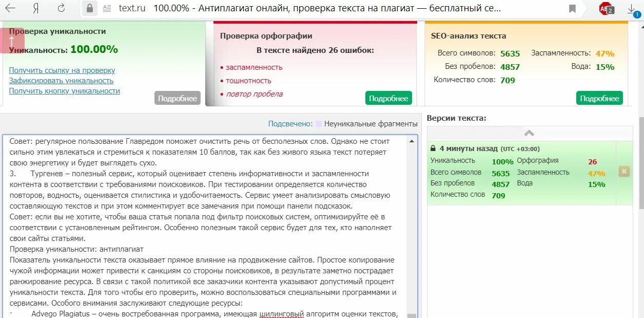Click 'Проверка орфографии' panel heading
This screenshot has height=318, width=644.
[x=266, y=36]
